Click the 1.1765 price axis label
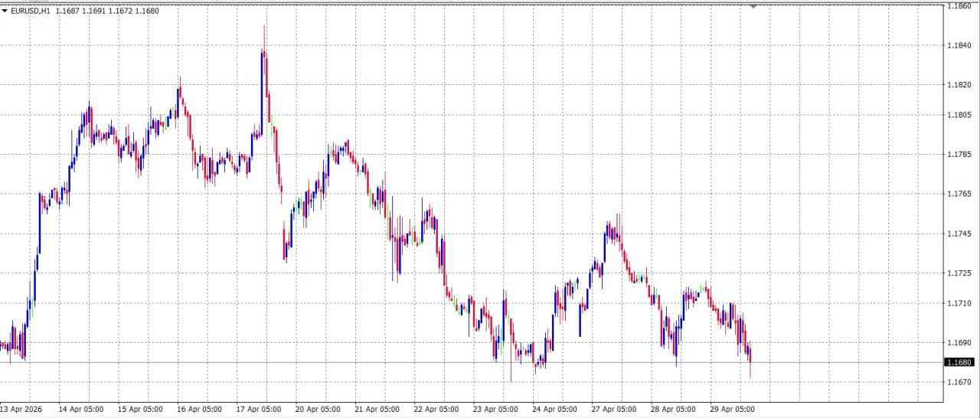Viewport: 980px width, 418px height. pos(959,194)
